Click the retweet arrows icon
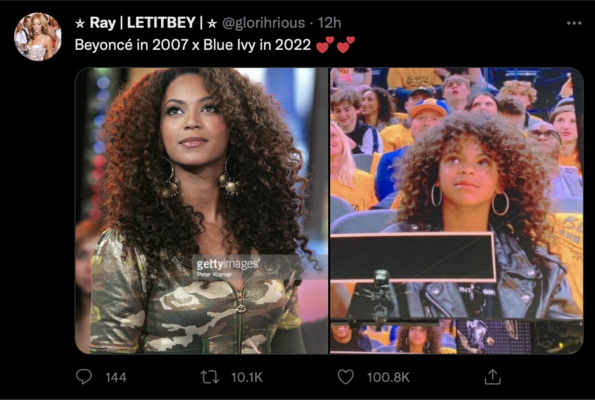Image resolution: width=595 pixels, height=400 pixels. [209, 377]
